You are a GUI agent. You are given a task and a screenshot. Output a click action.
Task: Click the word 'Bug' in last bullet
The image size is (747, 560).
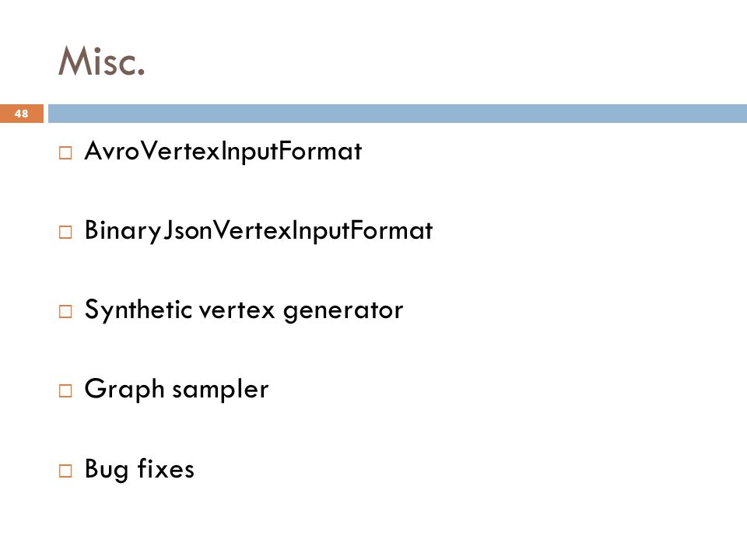click(x=107, y=470)
